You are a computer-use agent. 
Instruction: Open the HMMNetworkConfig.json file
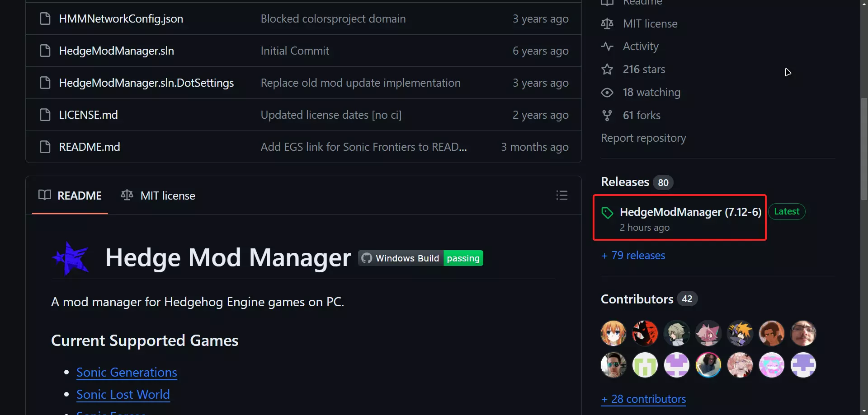coord(121,19)
